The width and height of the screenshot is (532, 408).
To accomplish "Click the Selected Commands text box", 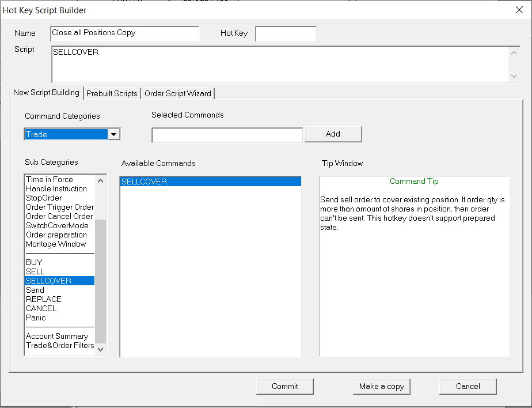I will coord(227,135).
